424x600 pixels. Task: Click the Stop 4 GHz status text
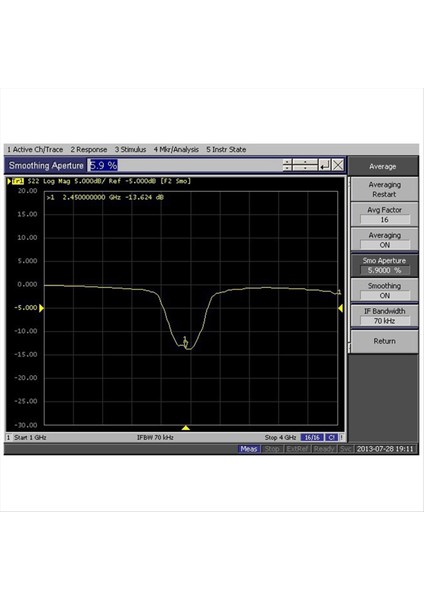280,437
